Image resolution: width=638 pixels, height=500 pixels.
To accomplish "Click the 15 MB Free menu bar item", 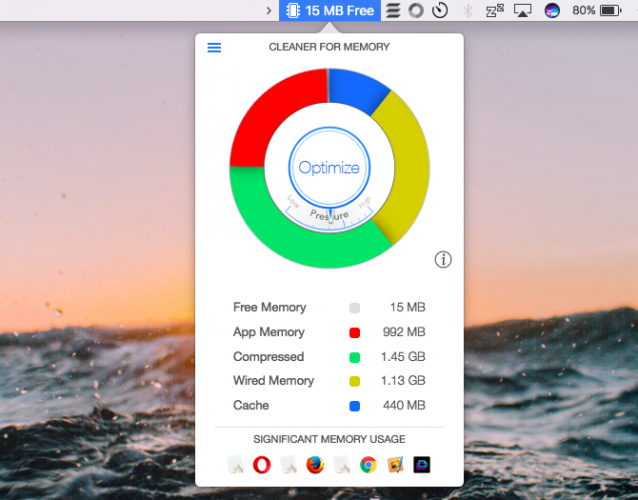I will [x=330, y=11].
